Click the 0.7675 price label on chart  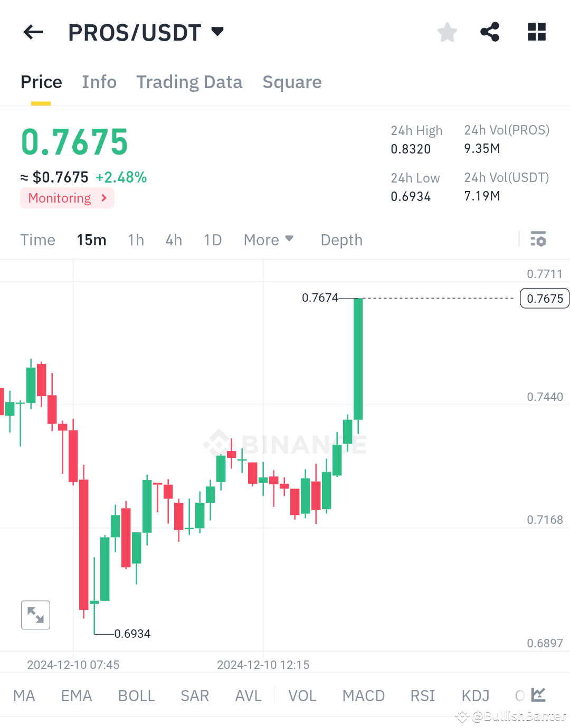(x=544, y=298)
